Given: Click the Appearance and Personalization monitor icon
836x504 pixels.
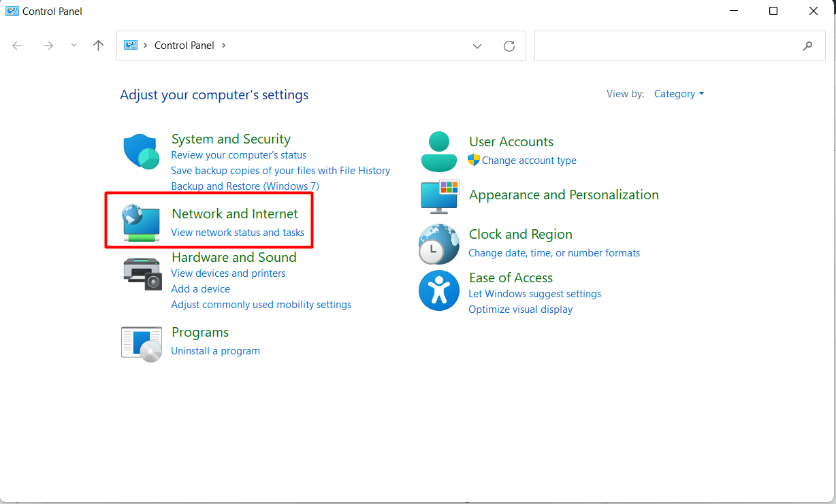Looking at the screenshot, I should tap(438, 197).
